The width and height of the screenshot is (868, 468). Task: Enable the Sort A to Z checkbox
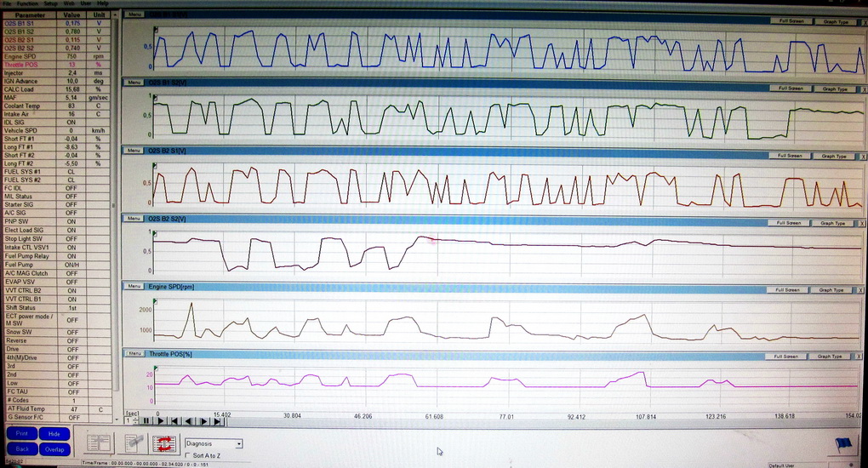[x=189, y=455]
